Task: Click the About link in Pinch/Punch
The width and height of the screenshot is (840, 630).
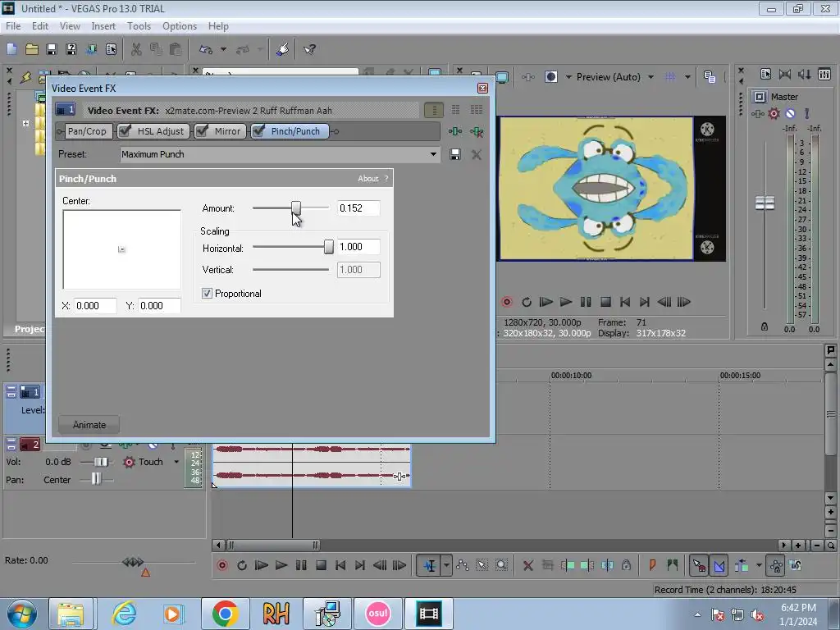Action: pyautogui.click(x=368, y=178)
